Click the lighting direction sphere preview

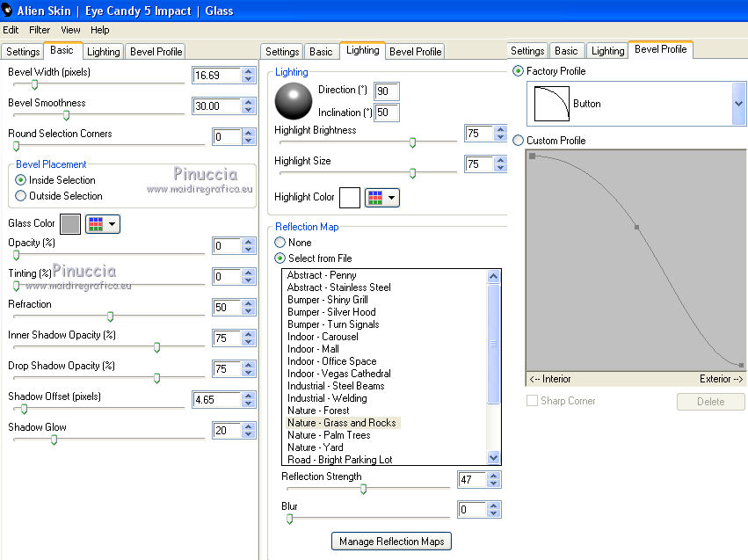tap(293, 101)
